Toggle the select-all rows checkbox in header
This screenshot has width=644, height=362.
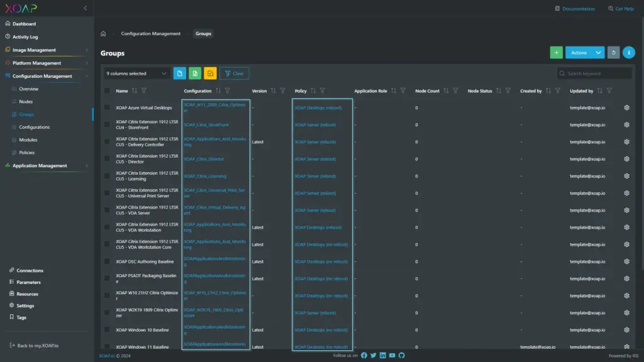tap(107, 90)
